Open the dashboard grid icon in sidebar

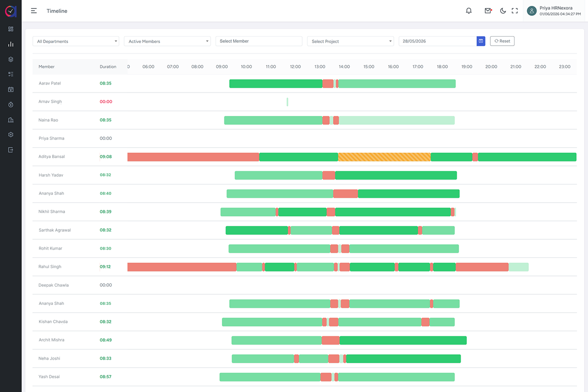(11, 29)
